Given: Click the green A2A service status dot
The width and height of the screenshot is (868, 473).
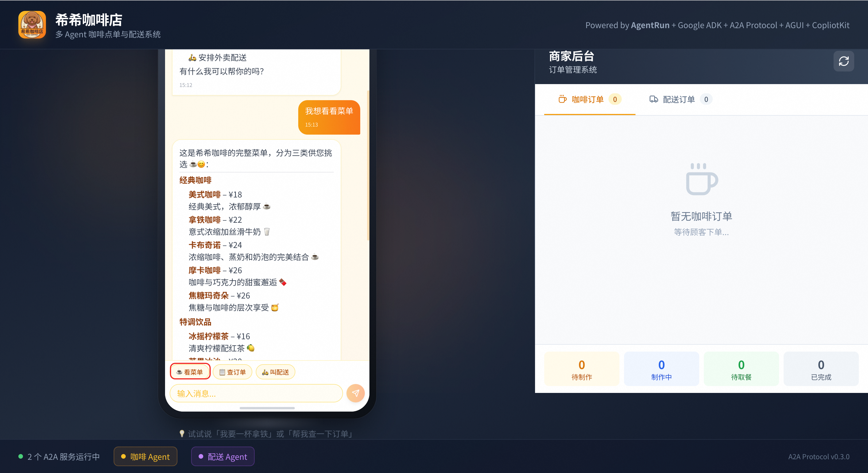Looking at the screenshot, I should (21, 456).
